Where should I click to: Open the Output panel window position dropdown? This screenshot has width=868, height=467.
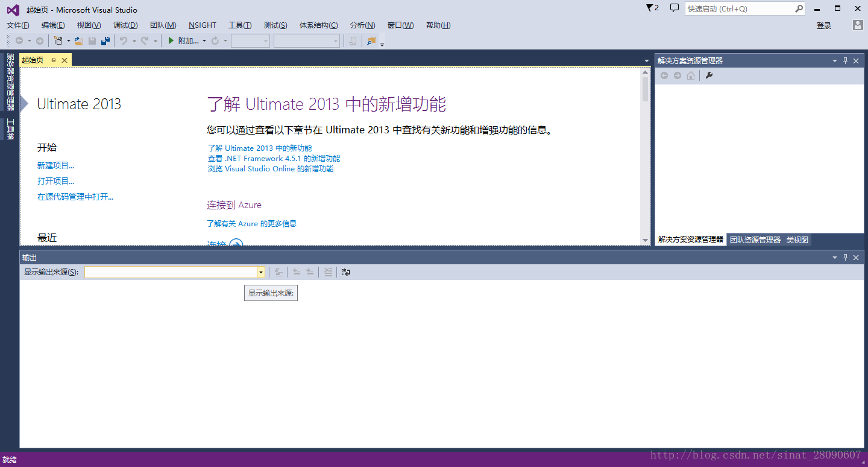pos(835,258)
